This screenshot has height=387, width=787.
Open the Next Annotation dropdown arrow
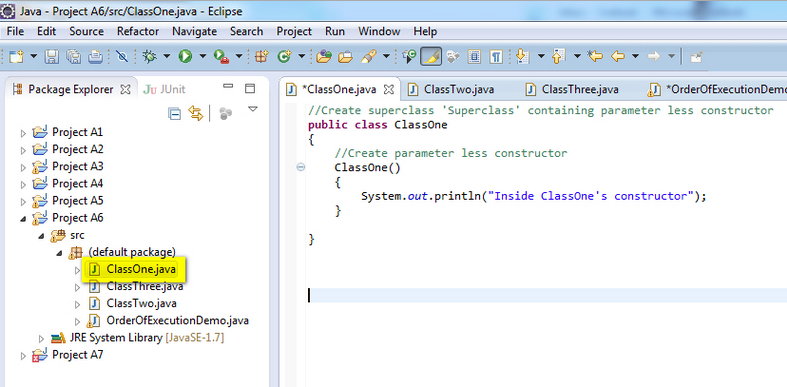[541, 56]
